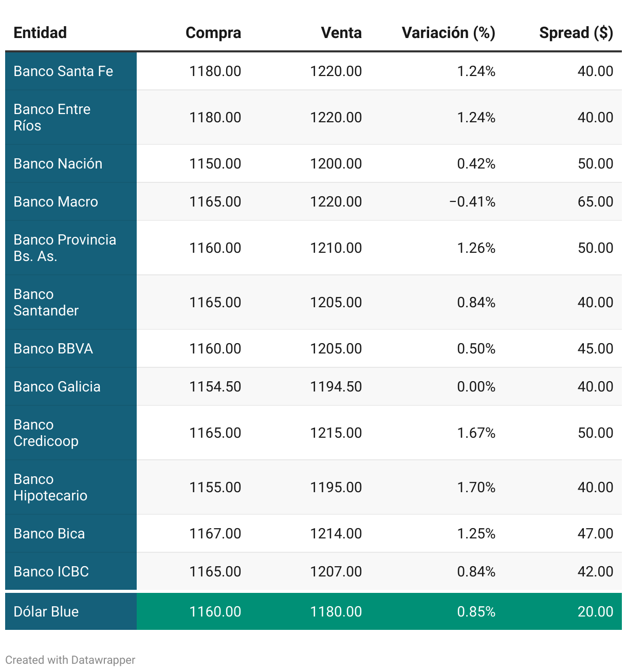Click the Banco Nación entity cell
The height and width of the screenshot is (672, 627).
tap(58, 164)
